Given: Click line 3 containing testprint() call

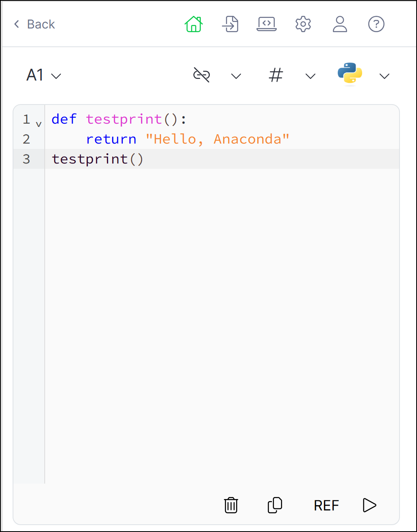Looking at the screenshot, I should tap(98, 159).
